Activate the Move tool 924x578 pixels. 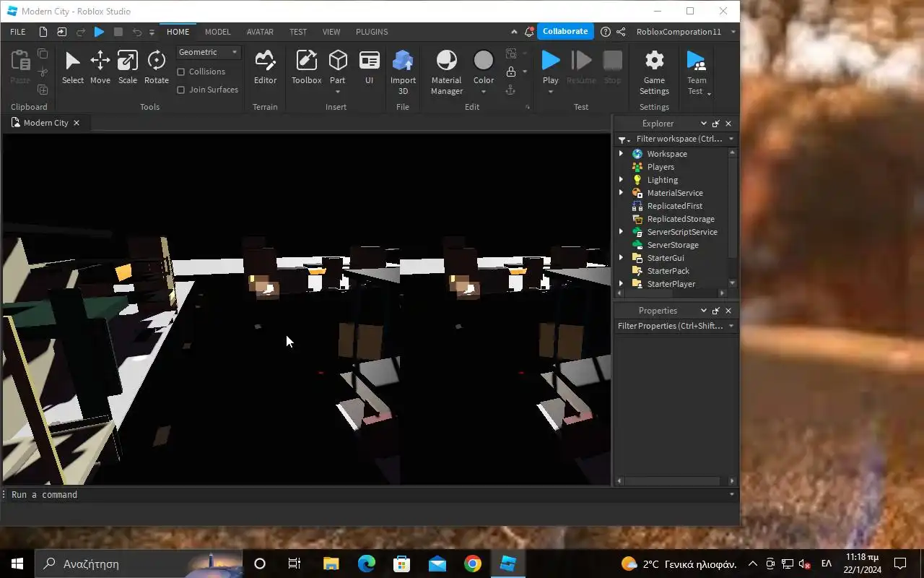[100, 68]
